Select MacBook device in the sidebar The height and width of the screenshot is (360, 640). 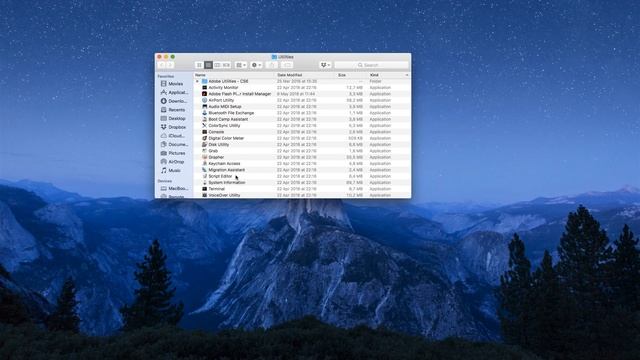[174, 189]
